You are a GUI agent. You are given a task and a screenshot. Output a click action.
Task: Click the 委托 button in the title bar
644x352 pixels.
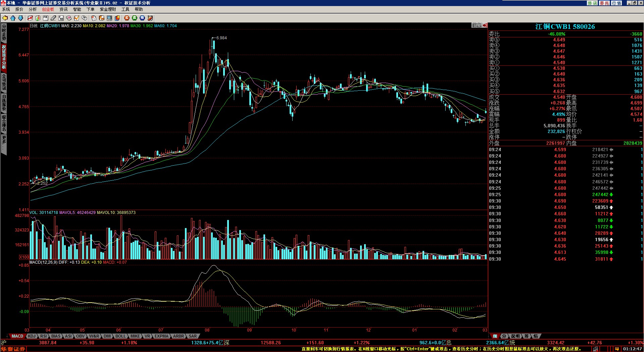[x=604, y=3]
